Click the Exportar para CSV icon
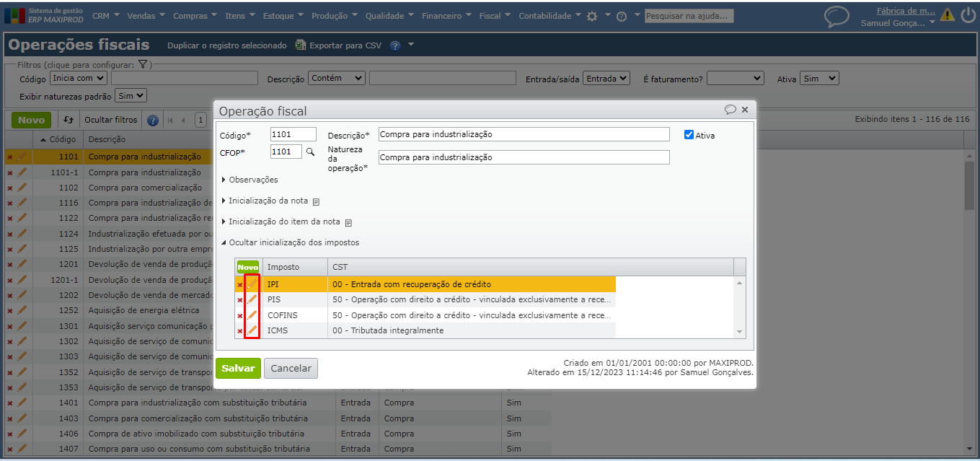Viewport: 980px width, 461px height. [x=301, y=45]
